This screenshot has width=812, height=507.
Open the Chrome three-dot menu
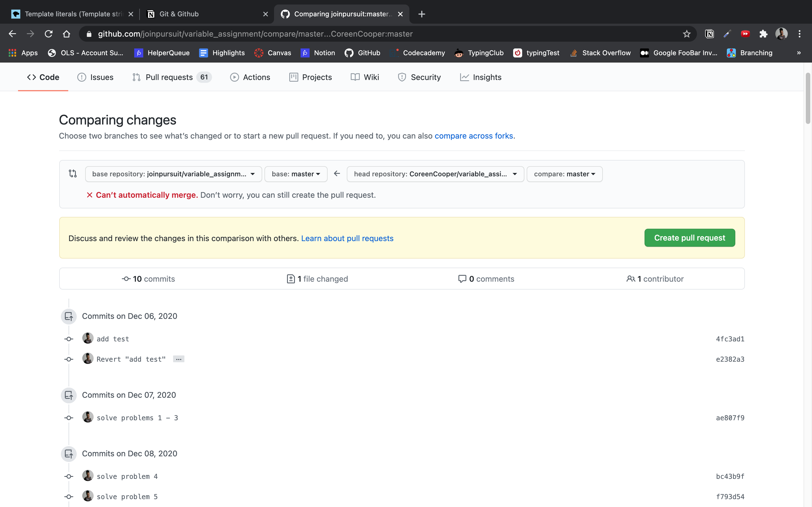pos(799,34)
